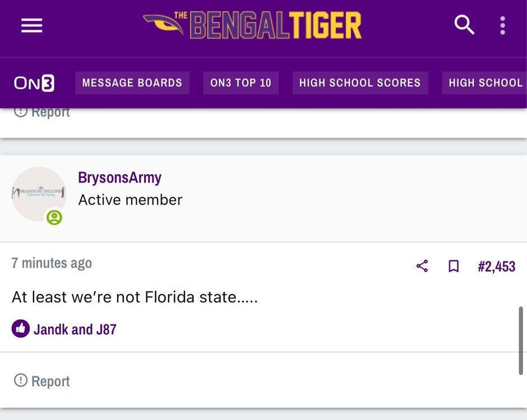Click The Bengal Tiger header logo

252,25
